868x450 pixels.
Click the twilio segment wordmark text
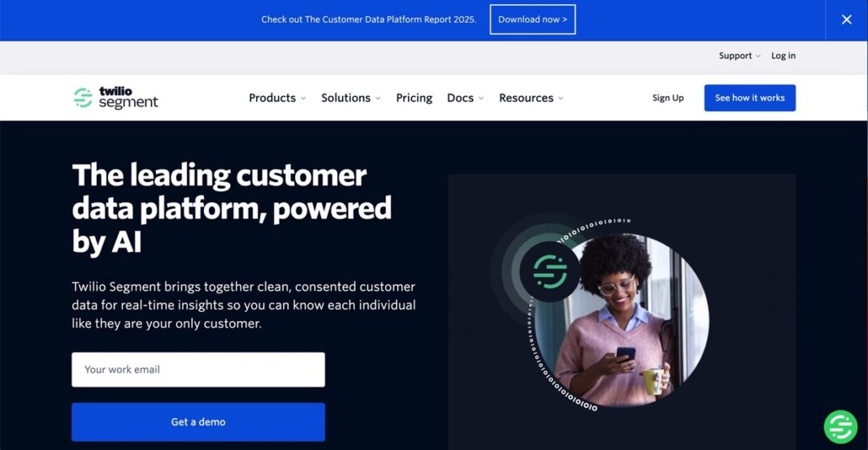tap(128, 97)
